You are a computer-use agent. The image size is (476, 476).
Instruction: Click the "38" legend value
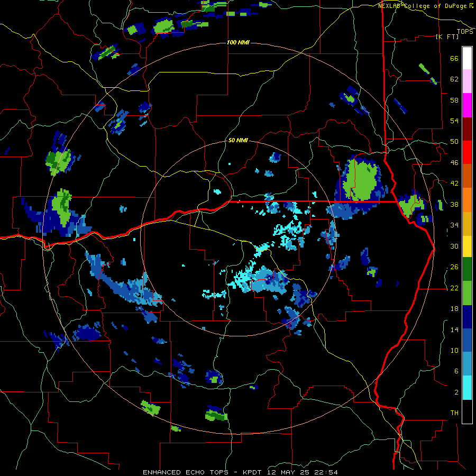(x=454, y=204)
